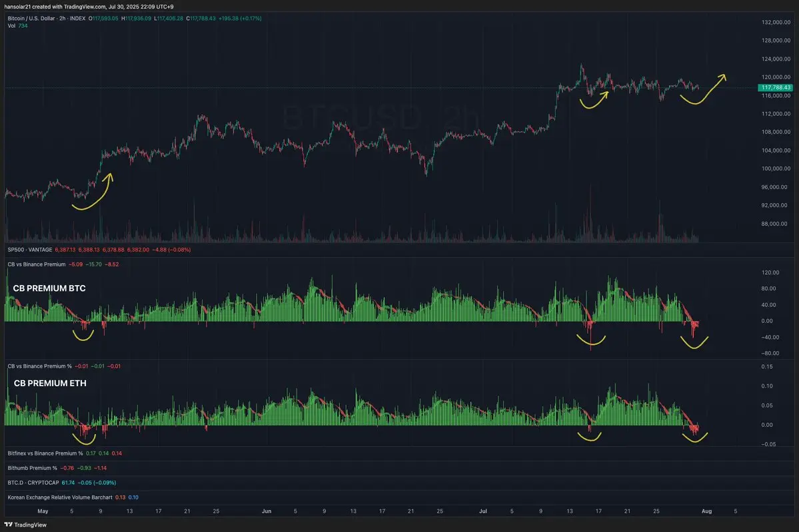Click the Jun label on the time axis
This screenshot has width=799, height=532.
tap(267, 511)
